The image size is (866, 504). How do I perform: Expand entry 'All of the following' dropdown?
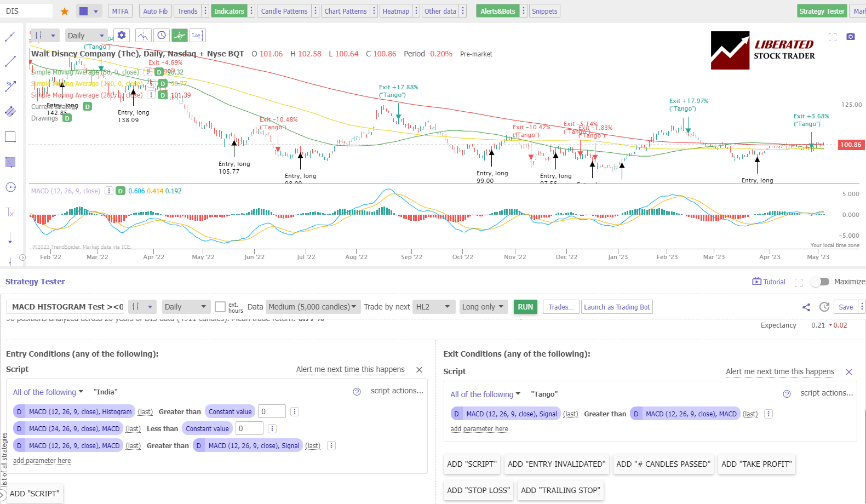tap(48, 392)
